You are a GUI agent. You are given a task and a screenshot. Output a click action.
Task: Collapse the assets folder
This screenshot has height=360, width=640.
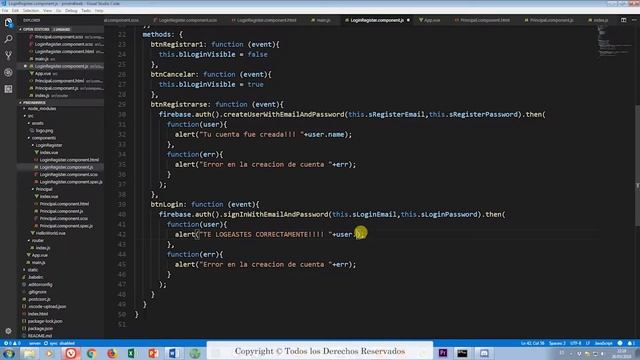37,123
